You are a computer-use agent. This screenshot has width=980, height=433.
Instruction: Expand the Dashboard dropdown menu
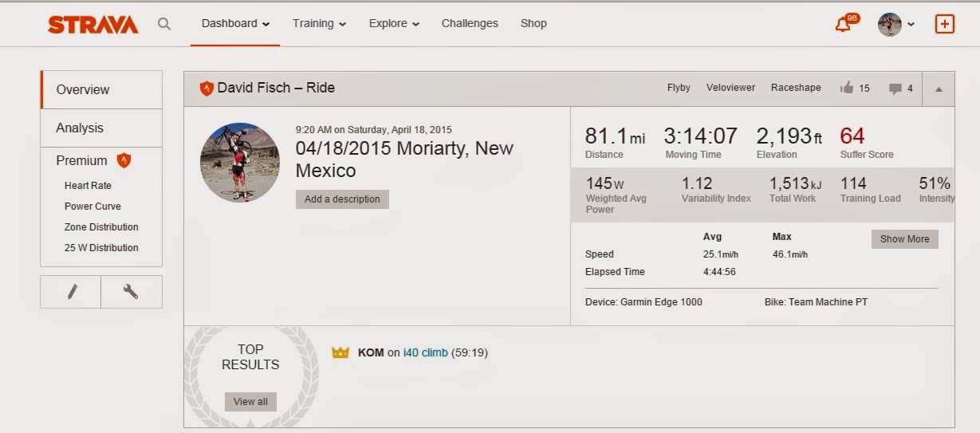(235, 24)
